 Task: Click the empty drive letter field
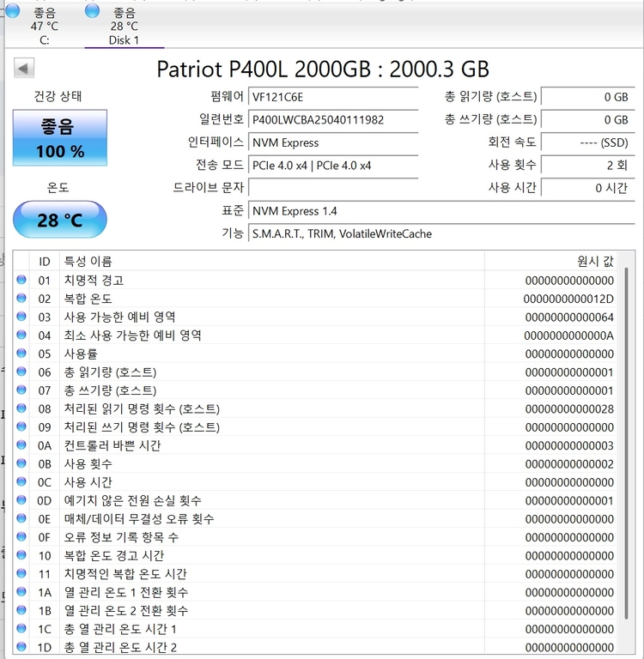click(333, 187)
